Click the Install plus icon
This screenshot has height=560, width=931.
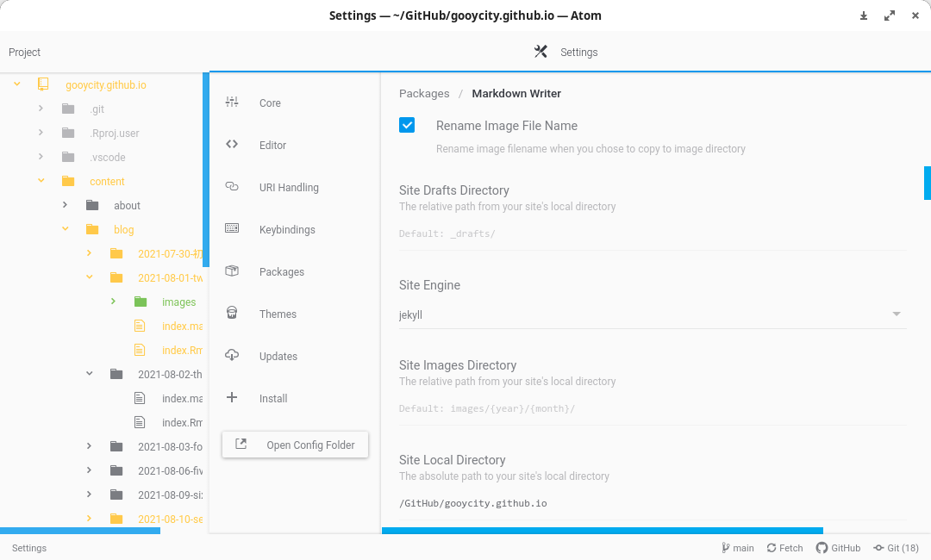232,397
